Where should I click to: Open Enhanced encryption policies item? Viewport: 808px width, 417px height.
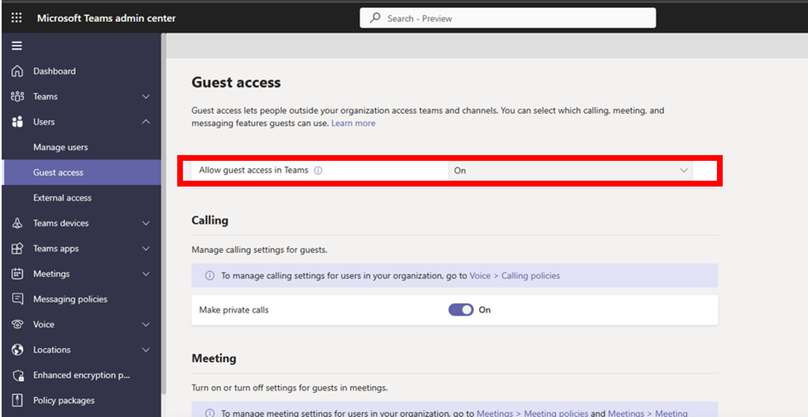coord(81,375)
